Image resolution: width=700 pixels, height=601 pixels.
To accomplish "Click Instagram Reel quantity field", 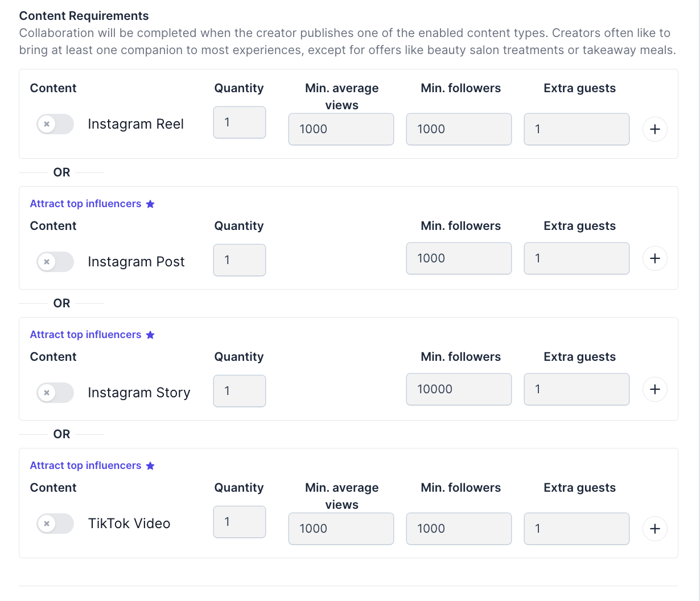I will [239, 122].
